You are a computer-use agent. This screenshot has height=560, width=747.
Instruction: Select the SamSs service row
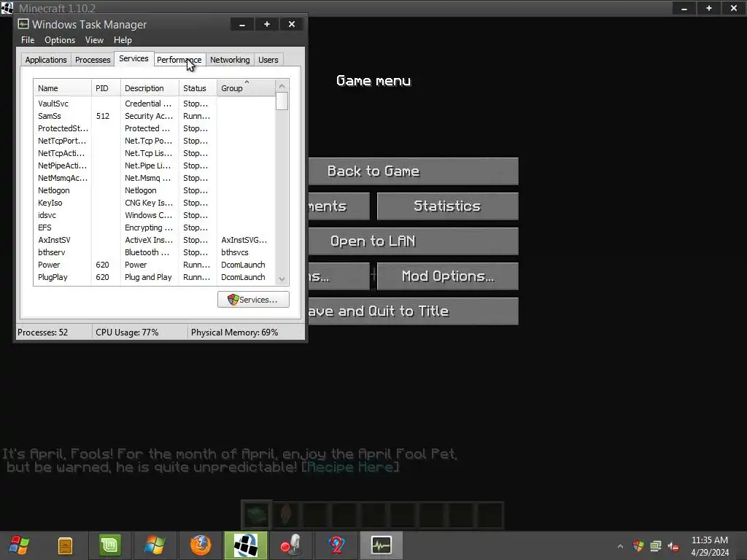point(155,116)
